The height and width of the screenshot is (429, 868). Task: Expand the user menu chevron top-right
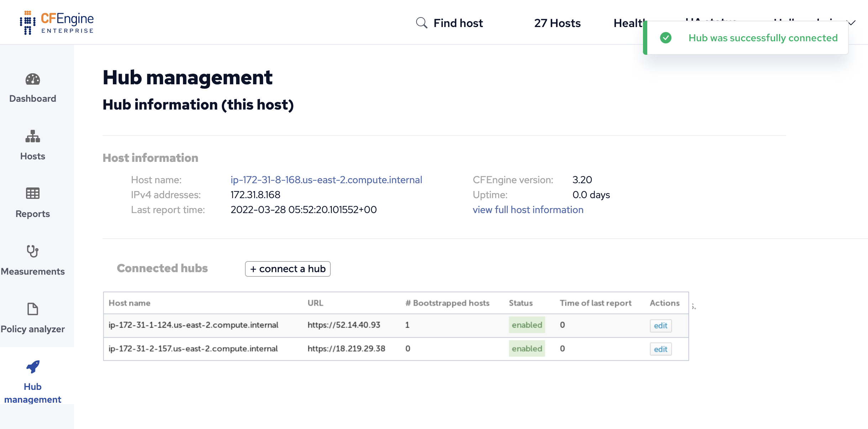tap(852, 23)
